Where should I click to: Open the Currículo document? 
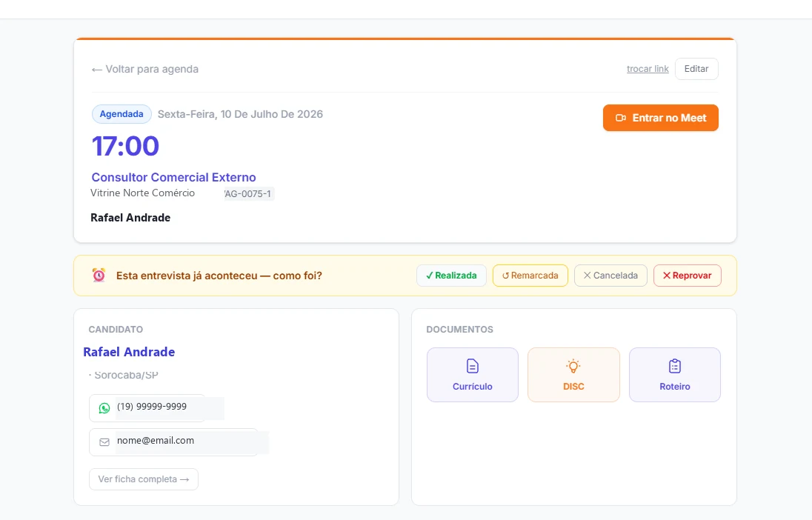coord(472,375)
